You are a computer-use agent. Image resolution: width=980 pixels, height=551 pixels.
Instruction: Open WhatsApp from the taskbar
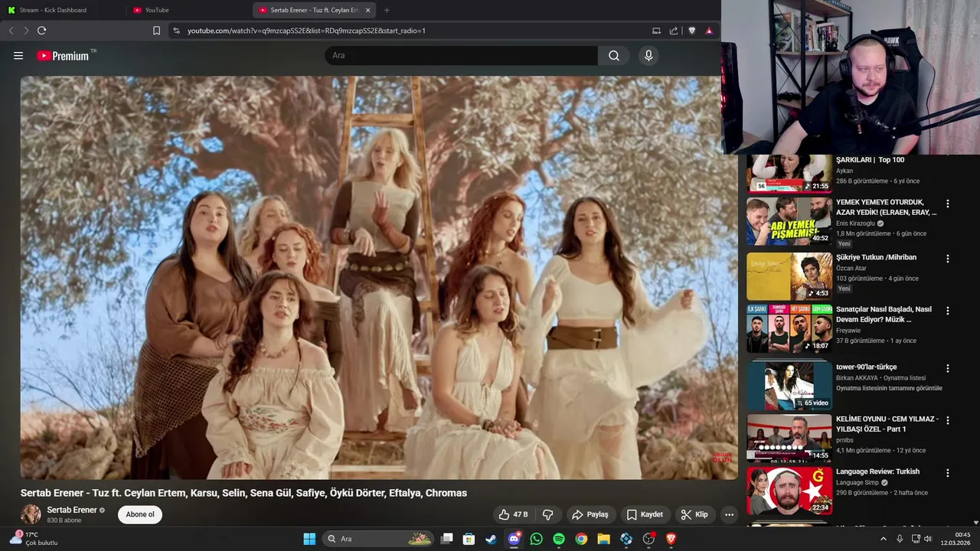[536, 539]
